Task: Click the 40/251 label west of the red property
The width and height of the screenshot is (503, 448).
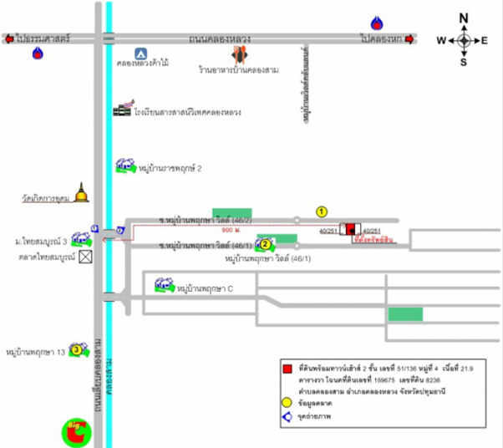Action: point(328,231)
